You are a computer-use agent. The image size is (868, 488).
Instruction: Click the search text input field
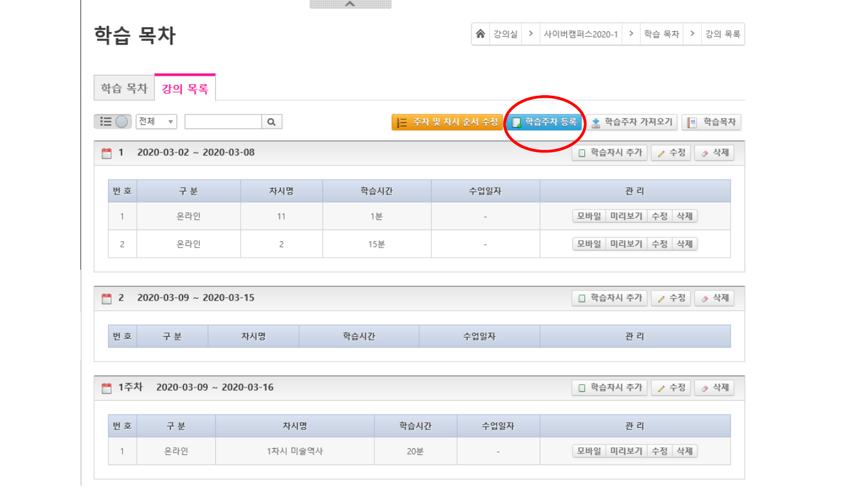tap(223, 122)
